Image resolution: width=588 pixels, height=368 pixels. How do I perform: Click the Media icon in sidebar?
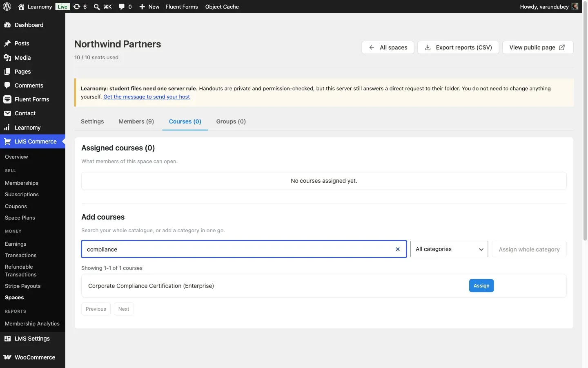[7, 58]
